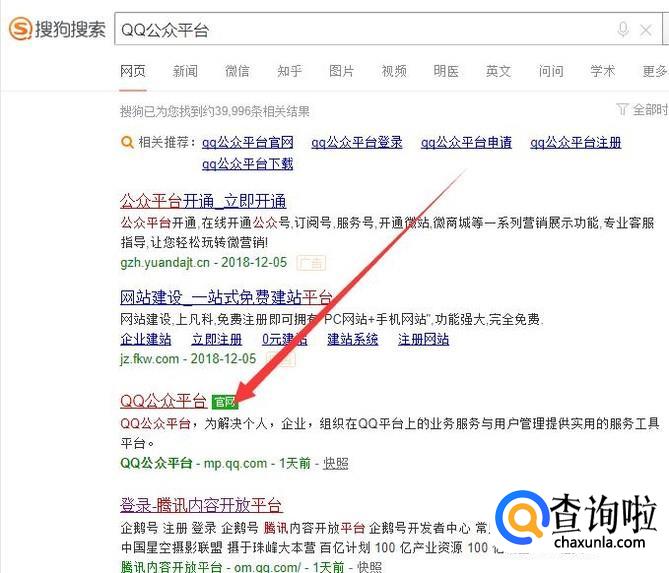669x573 pixels.
Task: Expand the 更多 search categories
Action: [655, 71]
